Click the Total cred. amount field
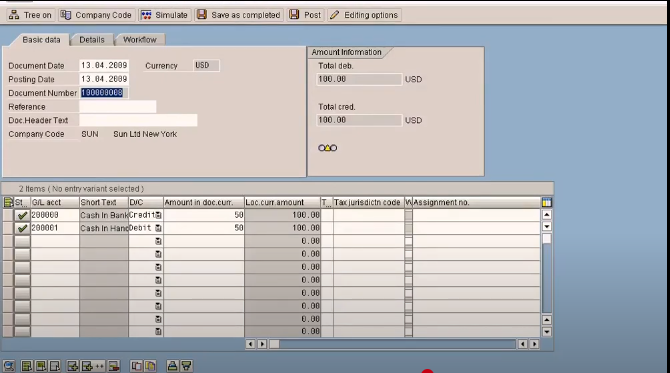The image size is (670, 373). point(359,120)
